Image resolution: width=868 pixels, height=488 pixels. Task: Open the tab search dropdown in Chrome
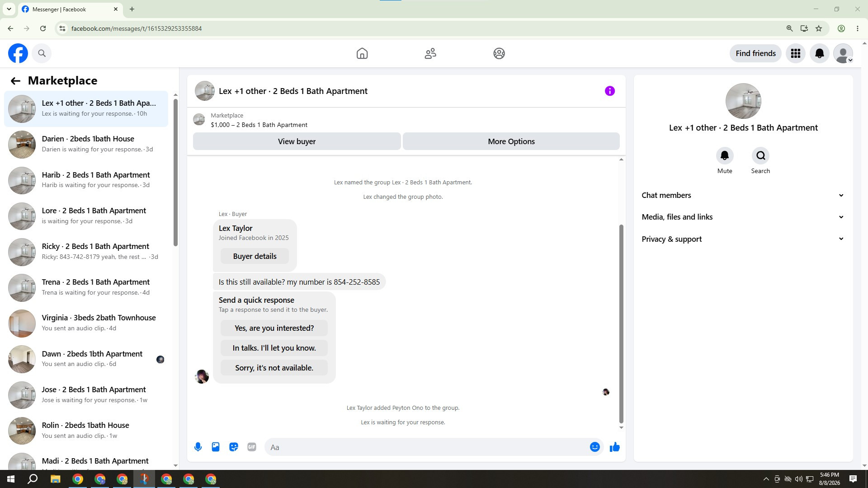click(x=9, y=9)
